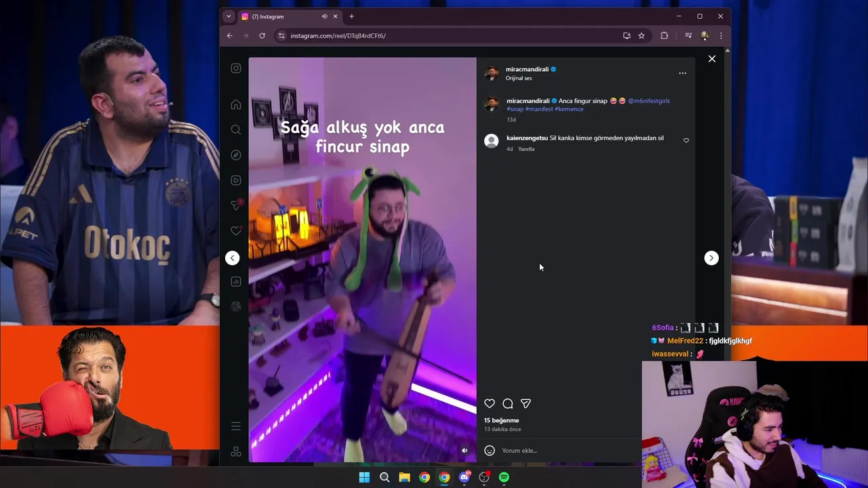The image size is (868, 488).
Task: Go back in the browser
Action: [230, 35]
